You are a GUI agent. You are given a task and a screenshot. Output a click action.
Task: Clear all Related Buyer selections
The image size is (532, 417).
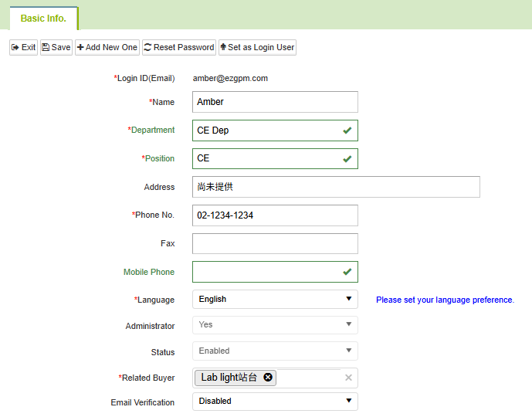coord(348,378)
